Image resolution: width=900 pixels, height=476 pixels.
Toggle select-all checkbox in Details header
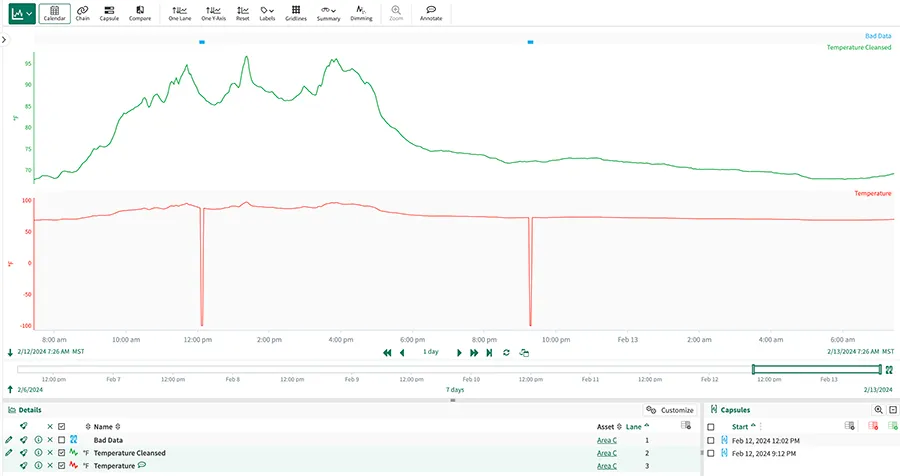coord(61,427)
